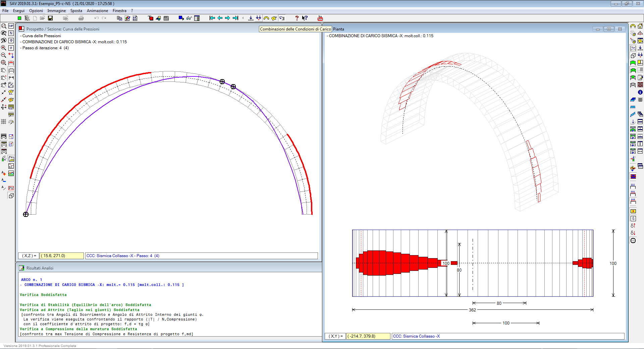Toggle the σ stress display button
Image resolution: width=644 pixels, height=349 pixels.
[11, 48]
